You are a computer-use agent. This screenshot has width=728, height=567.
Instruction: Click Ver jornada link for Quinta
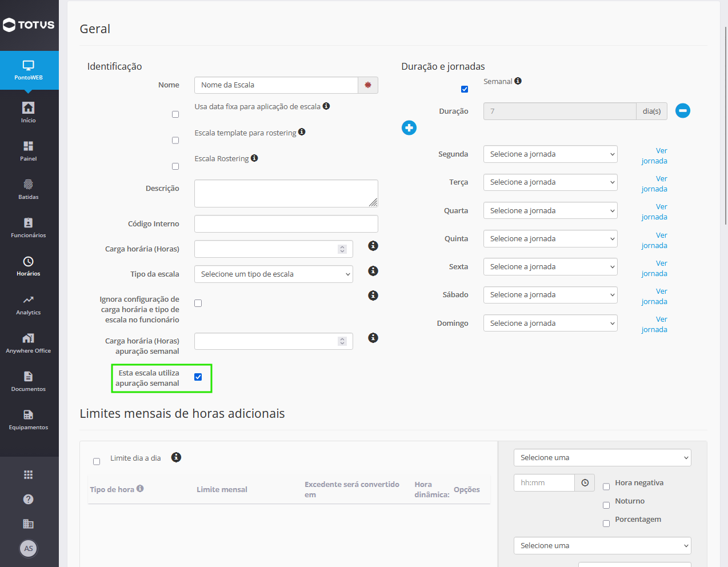coord(654,241)
